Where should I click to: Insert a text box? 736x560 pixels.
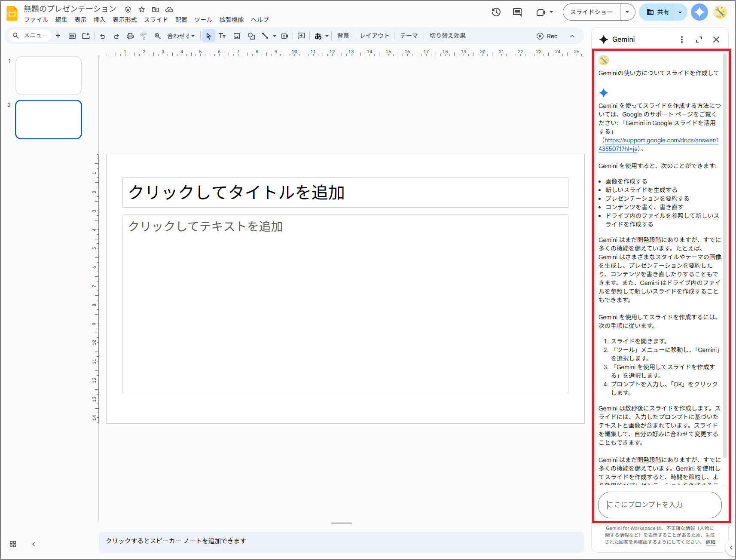(222, 36)
